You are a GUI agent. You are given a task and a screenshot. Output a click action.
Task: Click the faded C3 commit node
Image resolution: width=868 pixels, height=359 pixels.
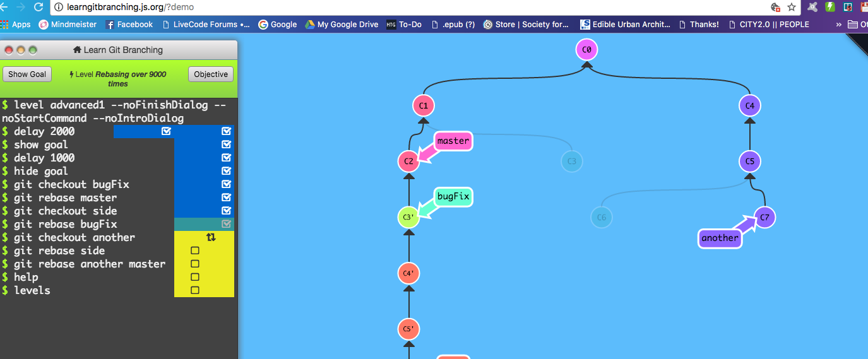click(x=571, y=162)
